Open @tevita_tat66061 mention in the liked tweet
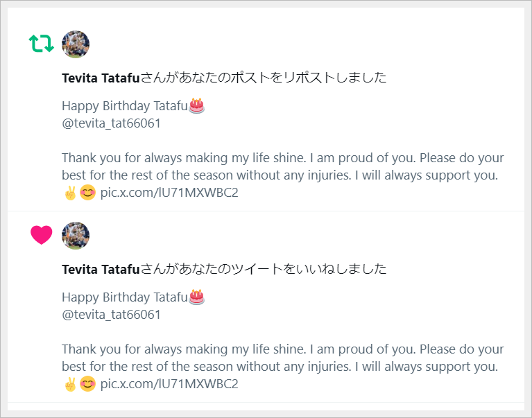The image size is (532, 418). [111, 315]
